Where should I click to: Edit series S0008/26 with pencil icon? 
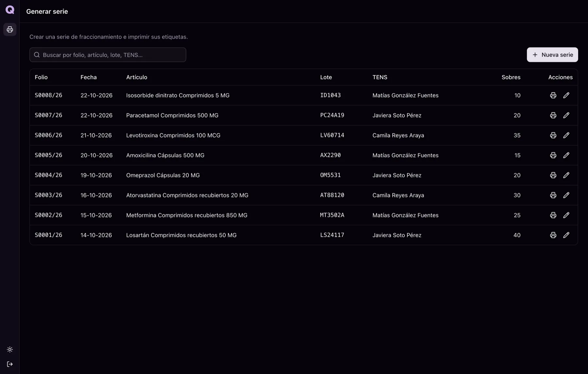click(566, 95)
